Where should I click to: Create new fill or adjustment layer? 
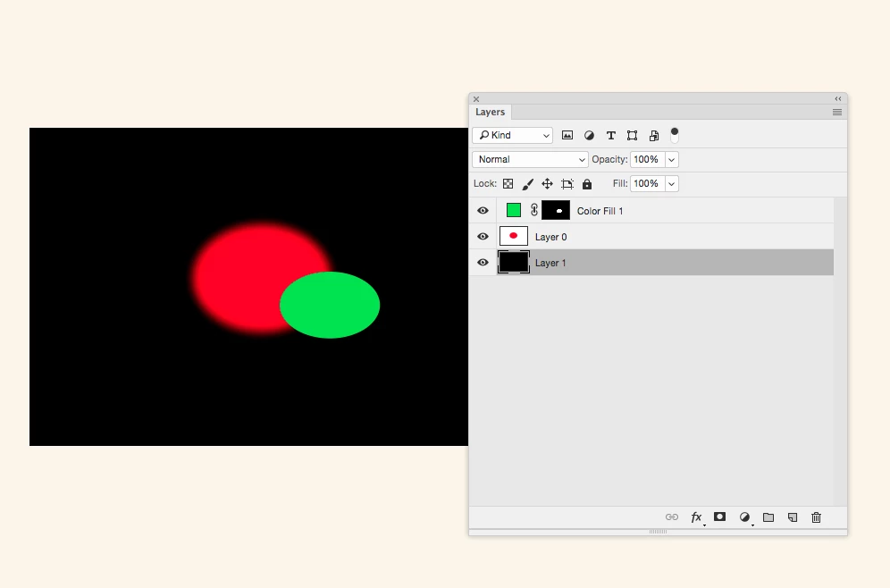pyautogui.click(x=744, y=517)
